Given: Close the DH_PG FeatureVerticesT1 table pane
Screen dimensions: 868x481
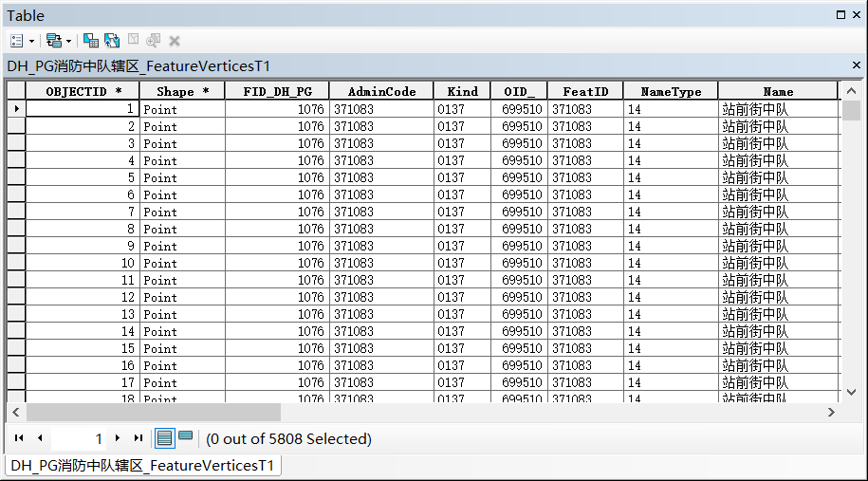Looking at the screenshot, I should [857, 65].
